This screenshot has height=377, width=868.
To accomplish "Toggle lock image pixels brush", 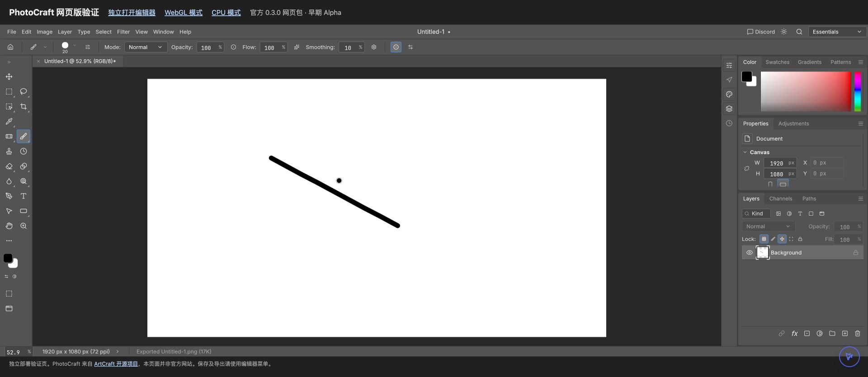I will (x=773, y=239).
